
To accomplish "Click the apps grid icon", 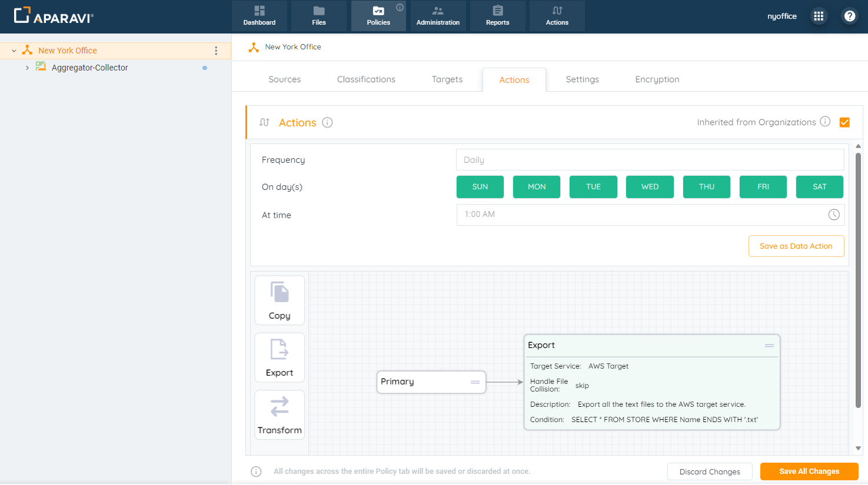I will (818, 16).
